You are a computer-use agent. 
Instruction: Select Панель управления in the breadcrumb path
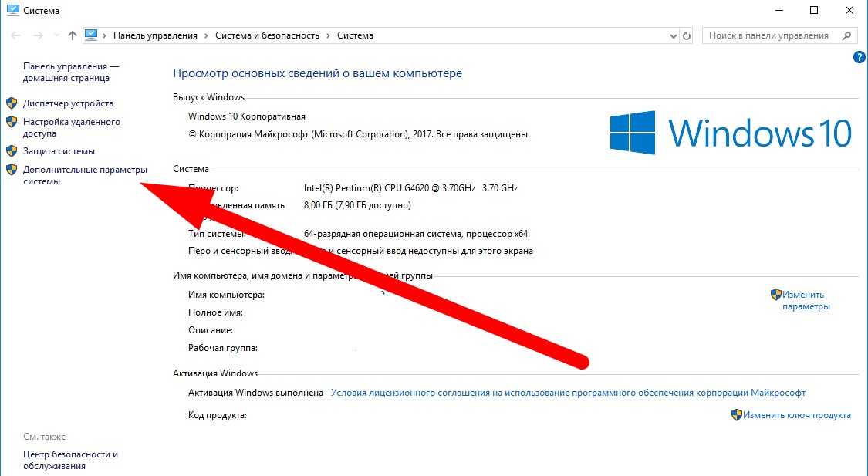click(155, 35)
